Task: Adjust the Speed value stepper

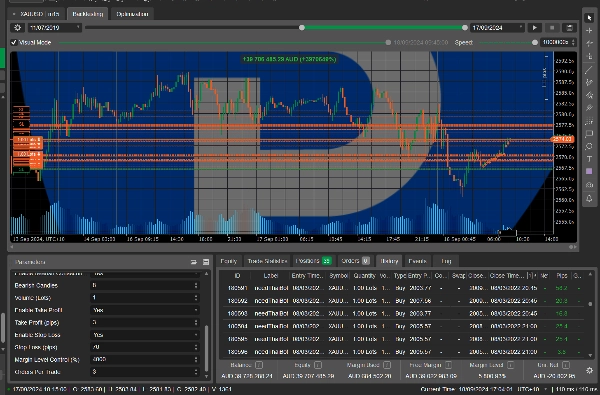Action: pyautogui.click(x=573, y=42)
